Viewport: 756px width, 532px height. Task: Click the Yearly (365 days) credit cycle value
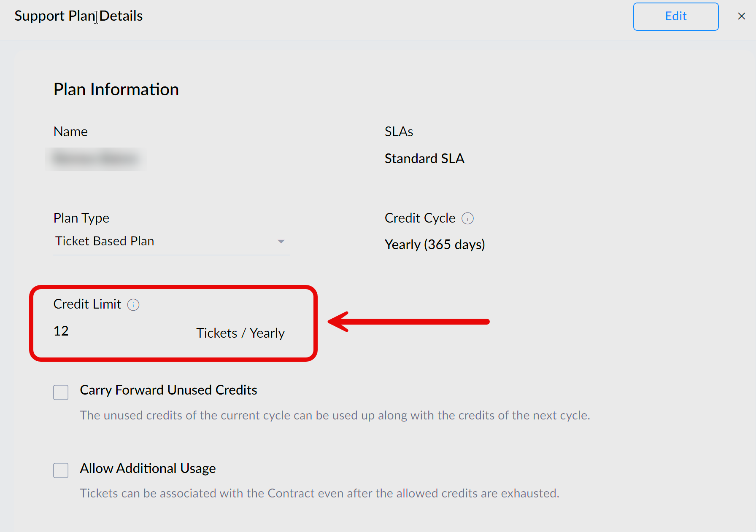tap(435, 245)
